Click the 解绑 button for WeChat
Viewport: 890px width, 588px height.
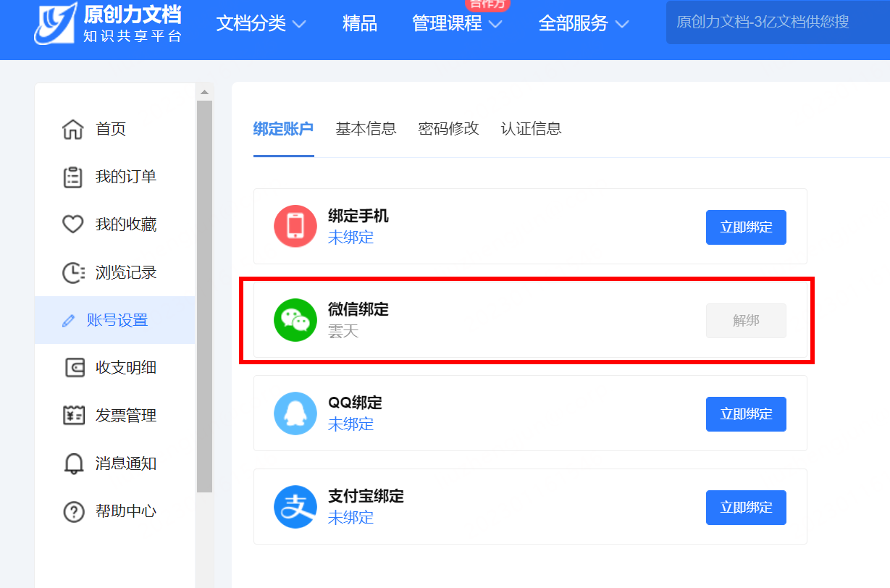click(746, 320)
